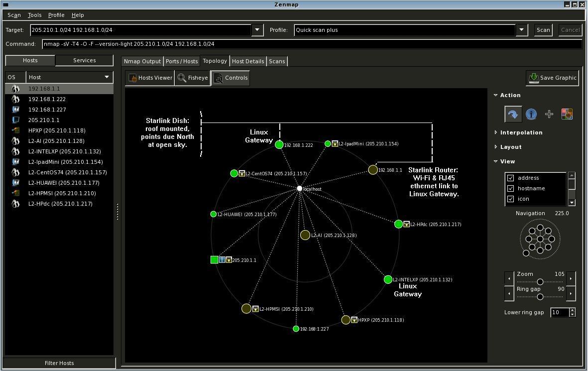Click the OS icon of host 192.168.1.222

(x=15, y=99)
